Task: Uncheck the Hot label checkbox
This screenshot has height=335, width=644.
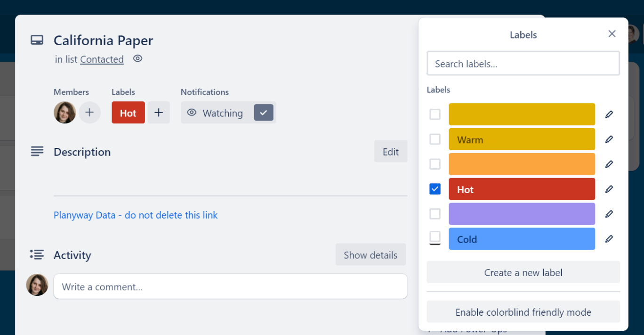Action: click(x=435, y=189)
